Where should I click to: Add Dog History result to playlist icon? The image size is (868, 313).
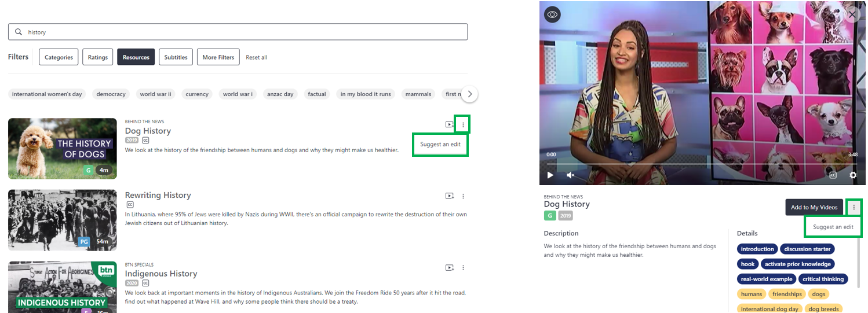[450, 124]
